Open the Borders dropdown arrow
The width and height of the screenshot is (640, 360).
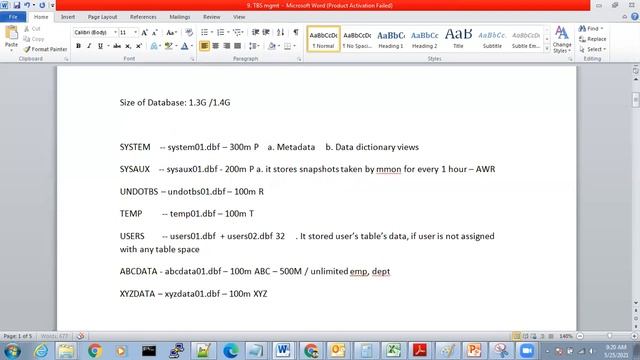[x=294, y=46]
